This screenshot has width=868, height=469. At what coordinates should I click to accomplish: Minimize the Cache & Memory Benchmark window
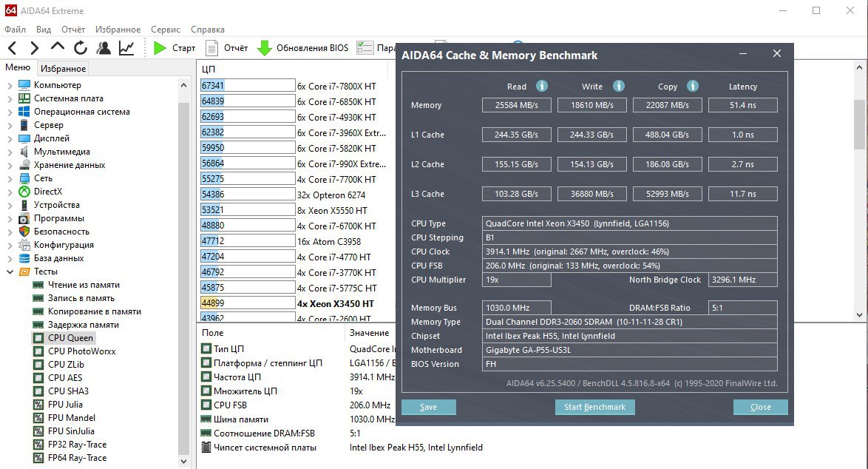tap(742, 54)
